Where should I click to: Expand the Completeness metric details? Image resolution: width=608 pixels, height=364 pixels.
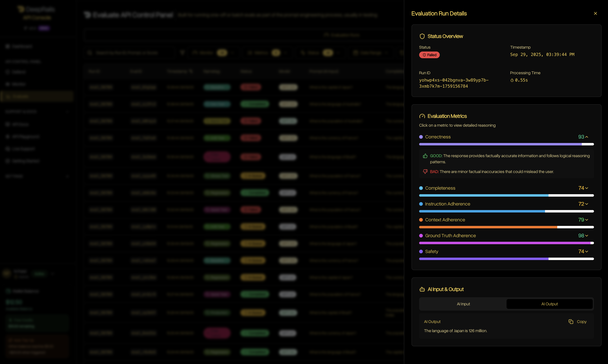click(586, 188)
